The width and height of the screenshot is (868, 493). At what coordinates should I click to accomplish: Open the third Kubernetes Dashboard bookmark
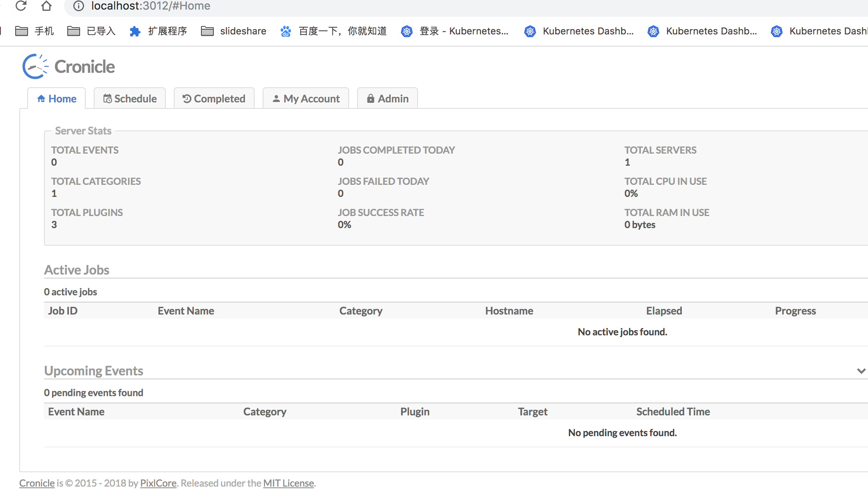(x=702, y=31)
